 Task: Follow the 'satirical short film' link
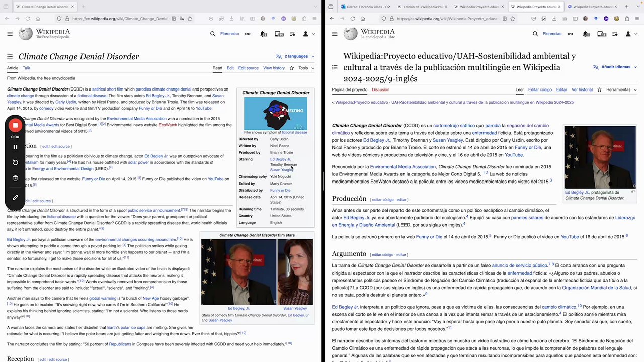tap(108, 89)
